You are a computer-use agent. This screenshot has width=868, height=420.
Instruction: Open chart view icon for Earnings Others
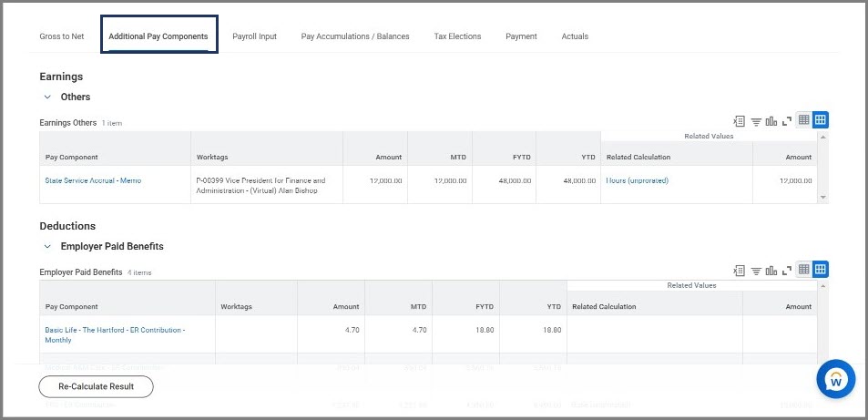coord(771,120)
